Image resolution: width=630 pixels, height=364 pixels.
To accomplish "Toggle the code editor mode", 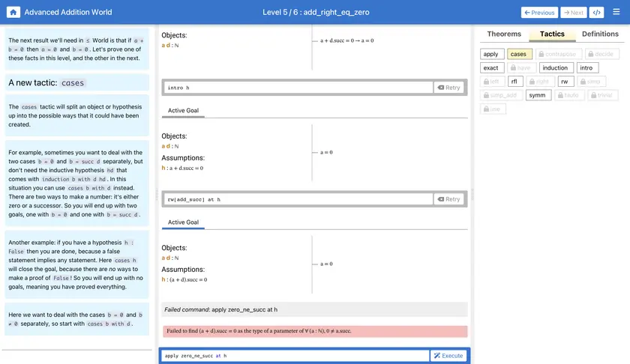I will (x=596, y=12).
